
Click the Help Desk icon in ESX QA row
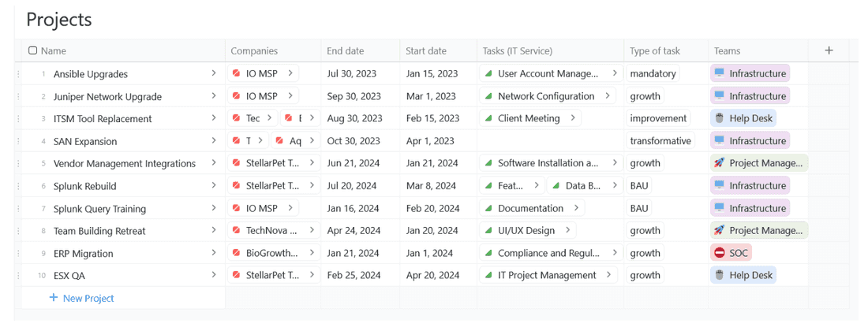coord(719,275)
